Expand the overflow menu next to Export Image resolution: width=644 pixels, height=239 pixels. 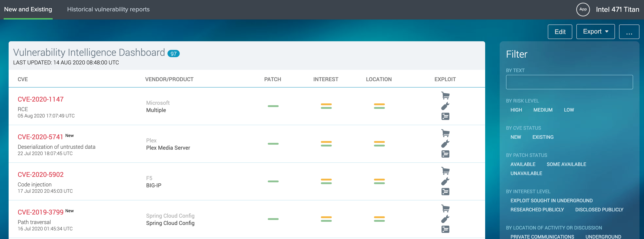tap(629, 32)
